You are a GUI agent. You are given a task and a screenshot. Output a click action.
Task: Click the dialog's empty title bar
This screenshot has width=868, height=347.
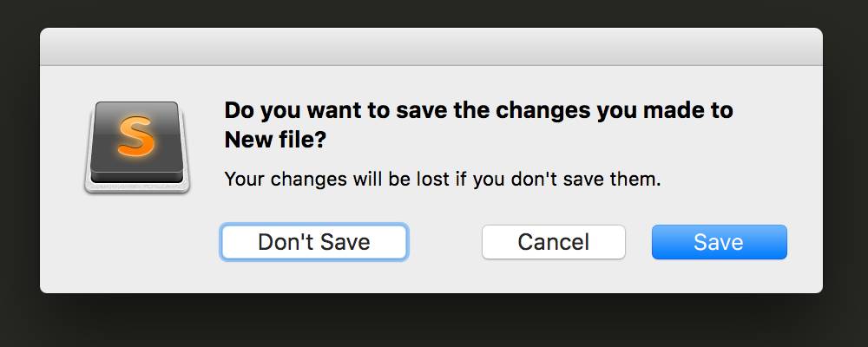[431, 47]
